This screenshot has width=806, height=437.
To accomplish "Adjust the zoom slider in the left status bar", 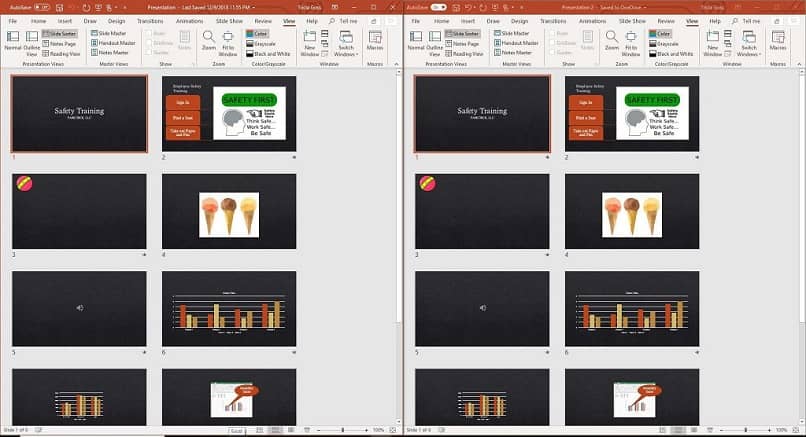I will [x=342, y=430].
